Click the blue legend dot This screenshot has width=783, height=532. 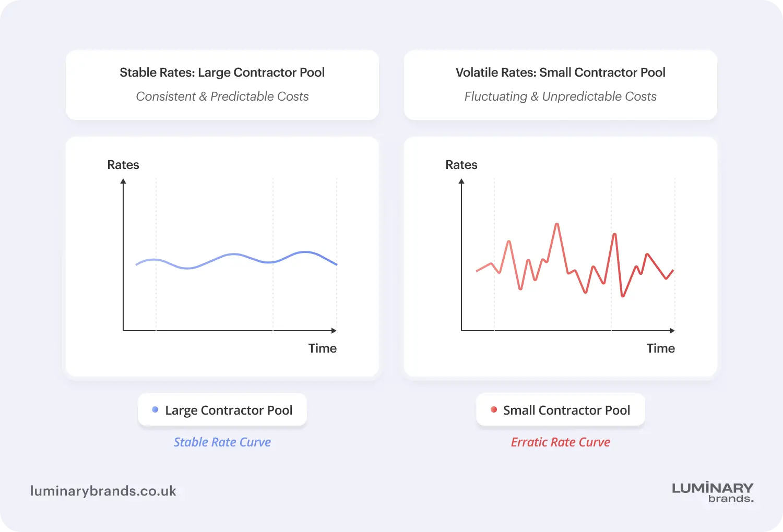155,410
